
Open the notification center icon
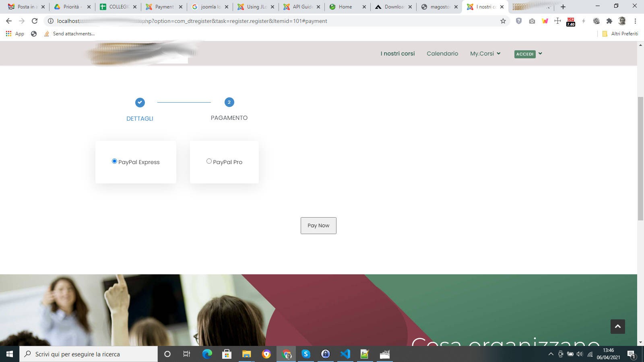click(x=631, y=354)
